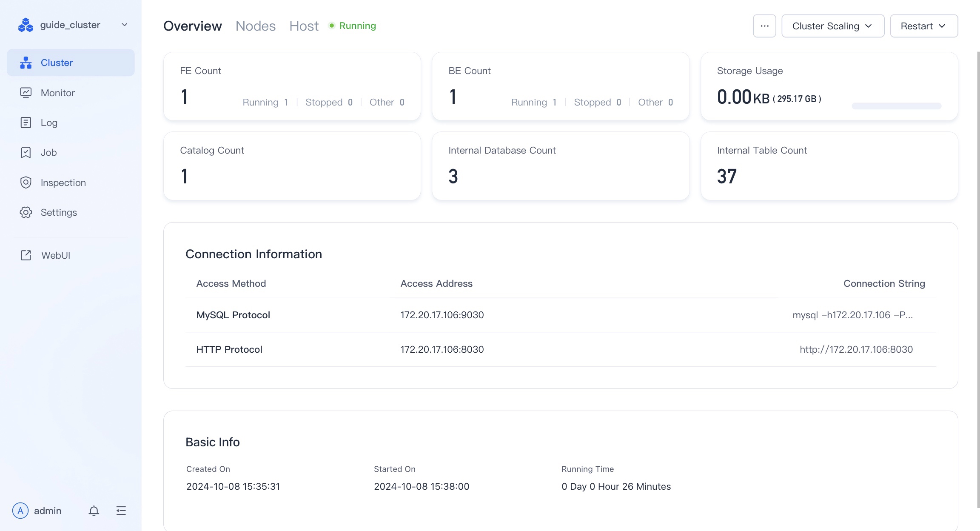Click the truncated MySQL connection string
Screen dimensions: 980x531
(852, 315)
